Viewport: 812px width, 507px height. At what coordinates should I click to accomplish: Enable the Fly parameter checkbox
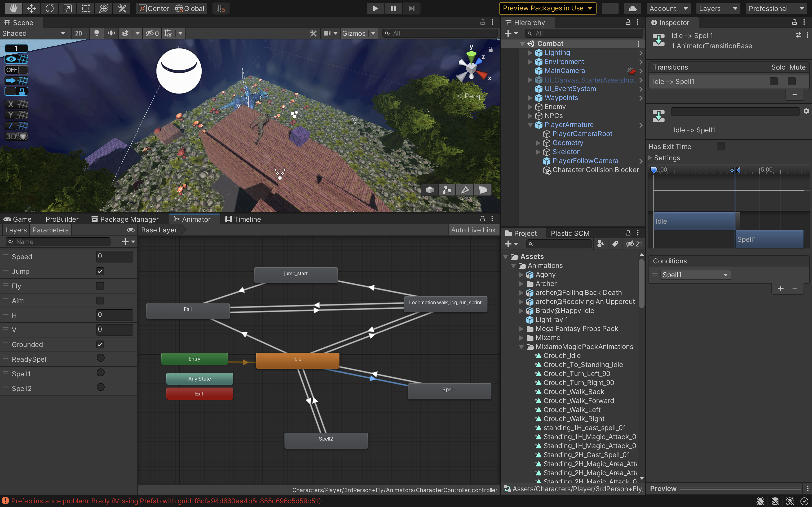pos(100,286)
